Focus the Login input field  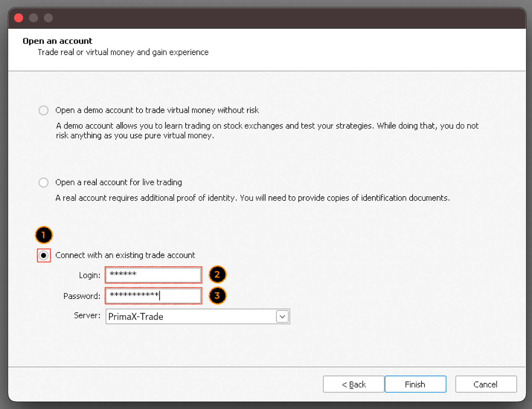click(x=153, y=275)
